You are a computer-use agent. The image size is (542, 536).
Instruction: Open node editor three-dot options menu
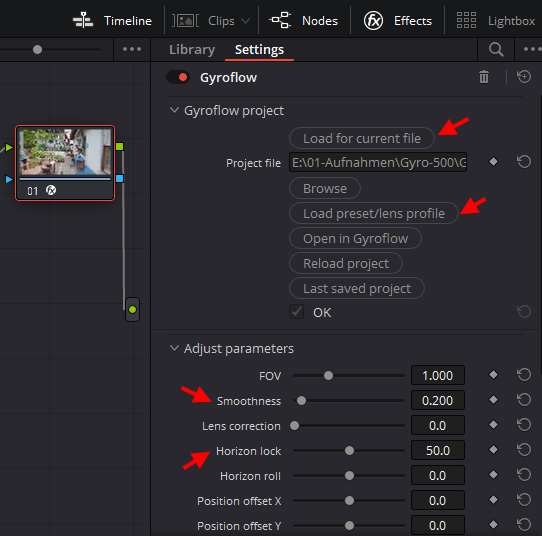[132, 49]
